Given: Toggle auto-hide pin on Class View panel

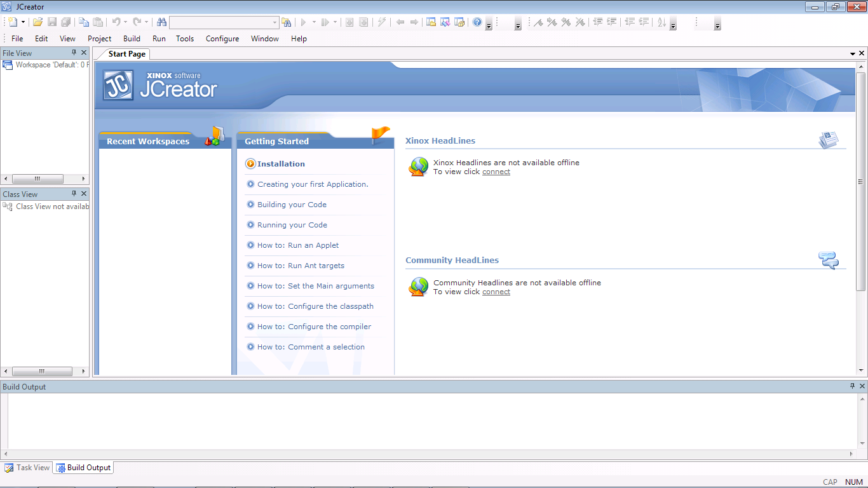Looking at the screenshot, I should pos(74,194).
